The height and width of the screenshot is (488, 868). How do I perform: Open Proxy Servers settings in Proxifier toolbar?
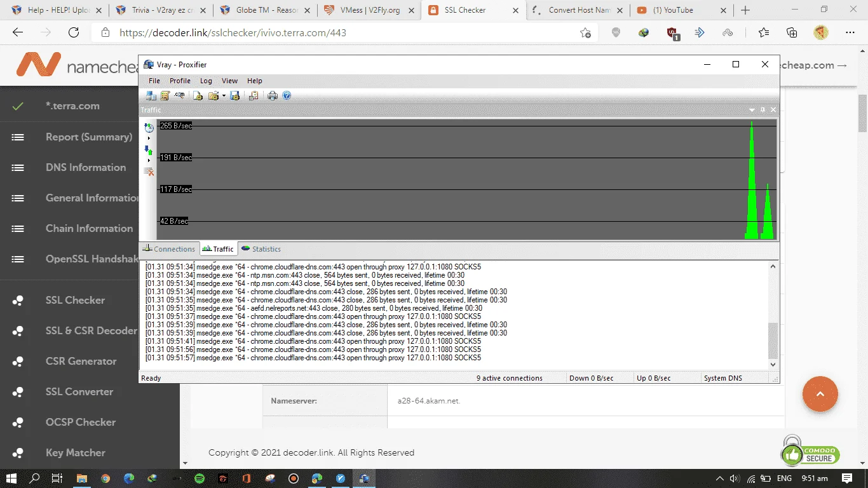151,96
